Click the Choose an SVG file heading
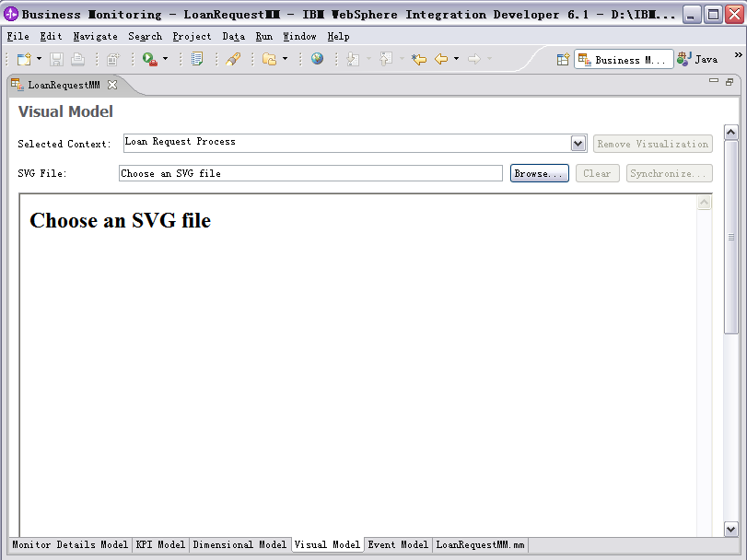The image size is (747, 560). (x=120, y=220)
